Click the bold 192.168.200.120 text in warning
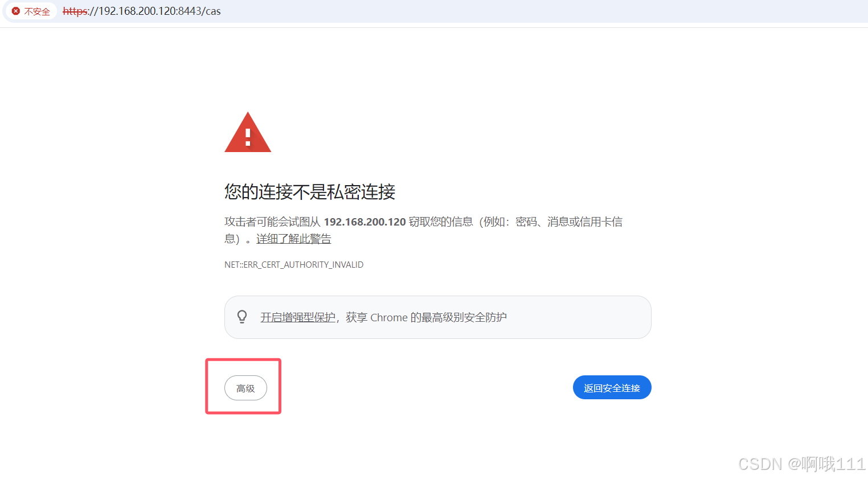The image size is (868, 479). pyautogui.click(x=365, y=222)
